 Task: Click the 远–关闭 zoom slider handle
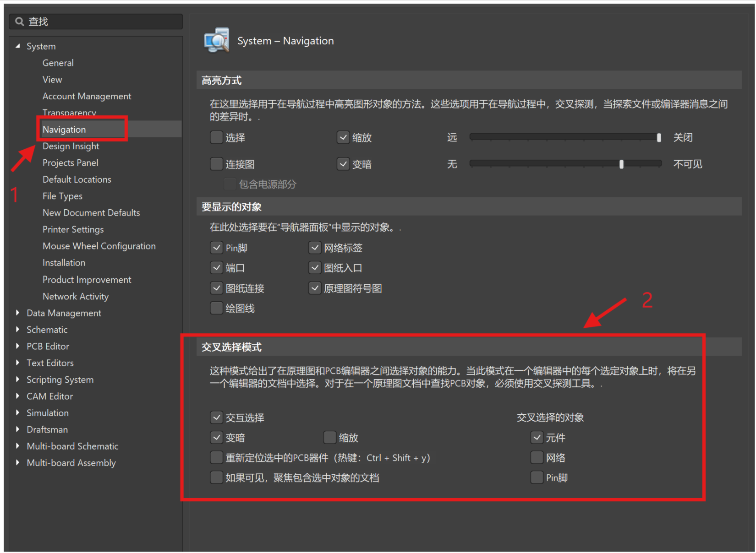[659, 137]
